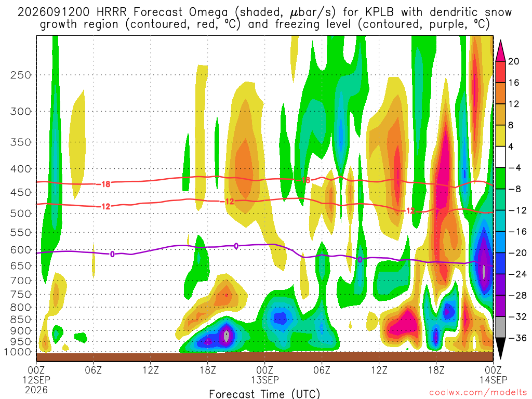The width and height of the screenshot is (532, 399).
Task: Click the 250 pressure level label
Action: [x=21, y=75]
